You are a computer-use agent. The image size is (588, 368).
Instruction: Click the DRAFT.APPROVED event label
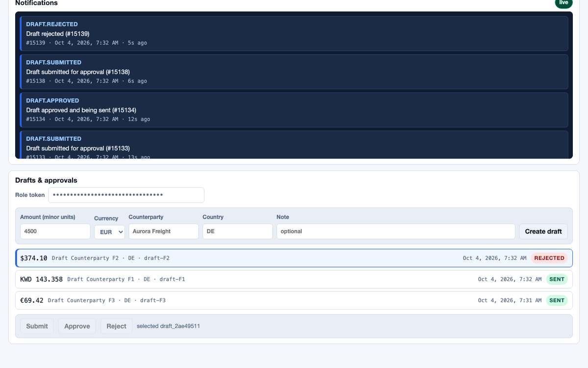53,101
